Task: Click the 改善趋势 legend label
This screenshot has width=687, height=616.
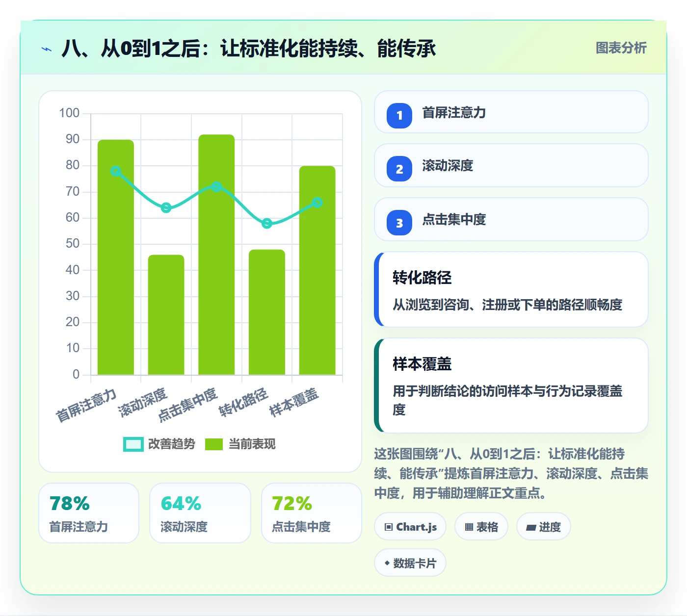Action: point(172,444)
